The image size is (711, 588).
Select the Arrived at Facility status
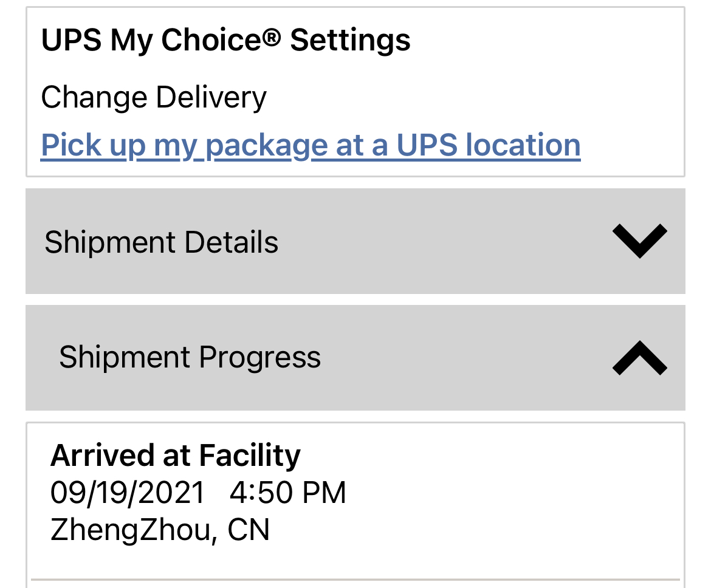coord(175,455)
